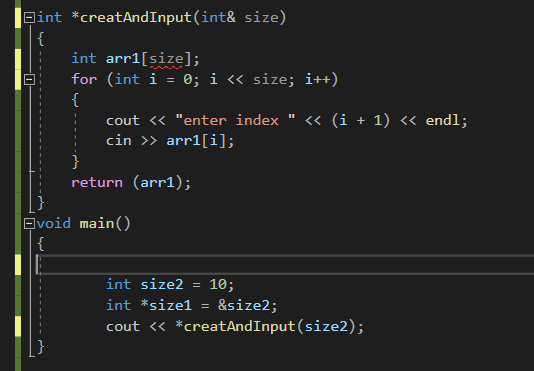Click the "enter index " string literal
This screenshot has height=371, width=534.
click(x=235, y=121)
